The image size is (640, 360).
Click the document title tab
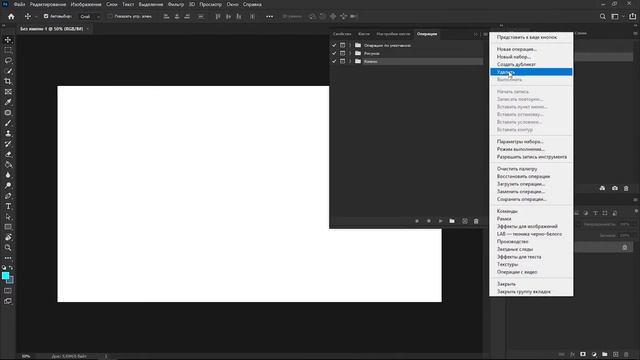[x=52, y=29]
